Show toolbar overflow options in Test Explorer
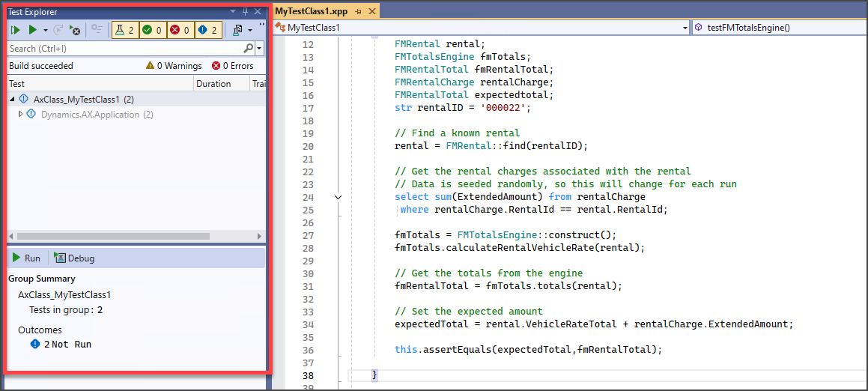The width and height of the screenshot is (868, 391). pyautogui.click(x=261, y=26)
